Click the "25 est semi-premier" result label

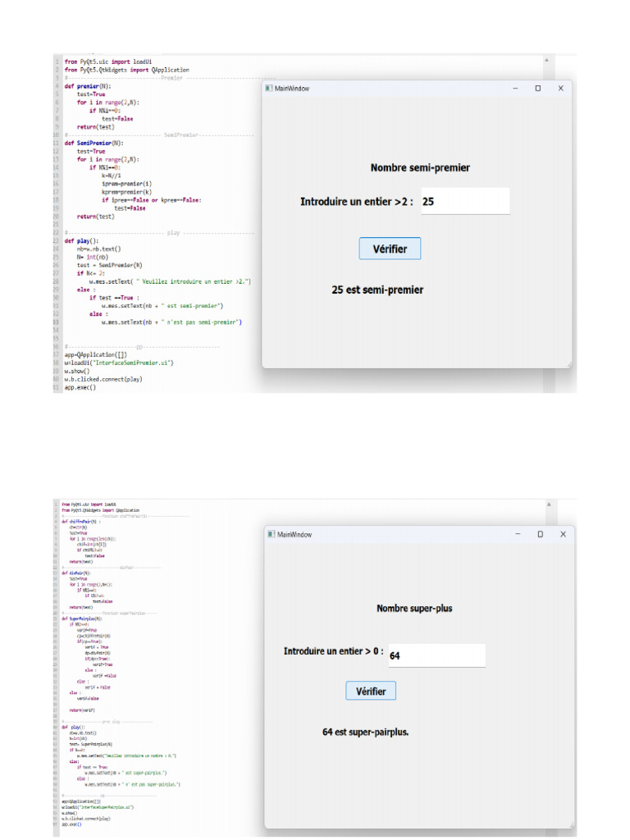point(377,290)
